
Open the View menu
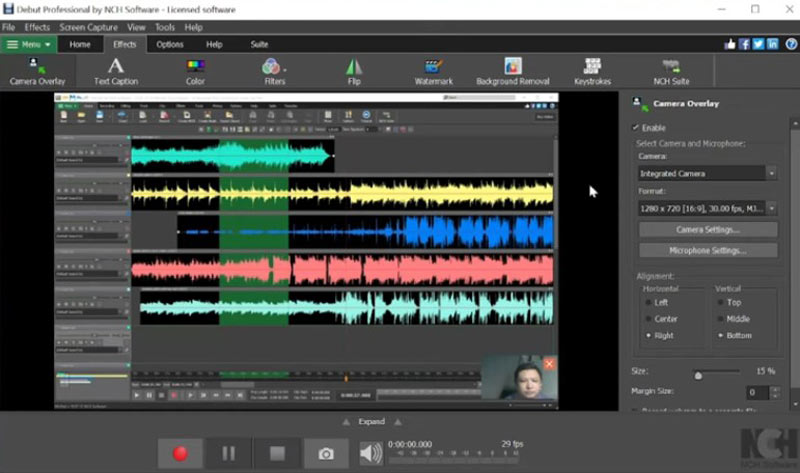click(x=136, y=27)
